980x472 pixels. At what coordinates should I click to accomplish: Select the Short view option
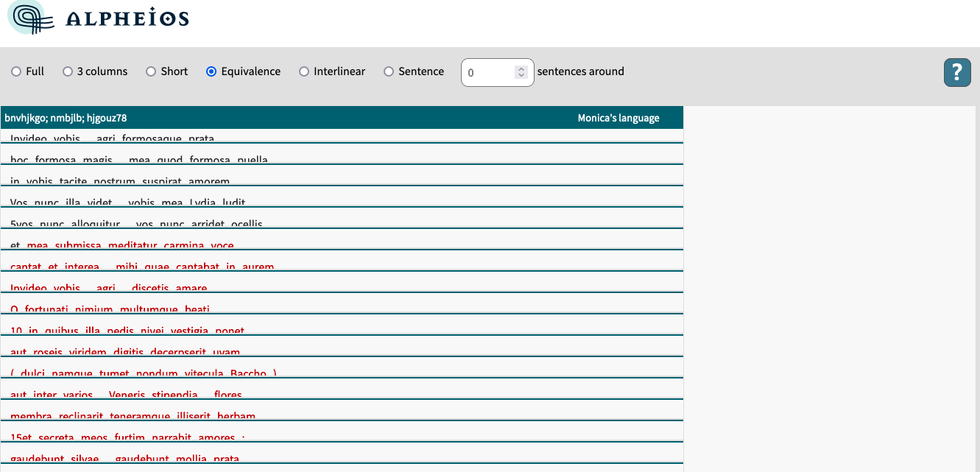(x=151, y=71)
